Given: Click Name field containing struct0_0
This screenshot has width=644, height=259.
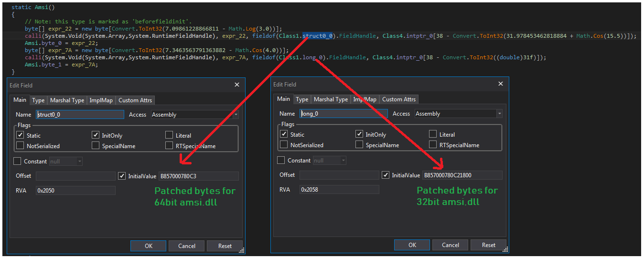Looking at the screenshot, I should [80, 115].
